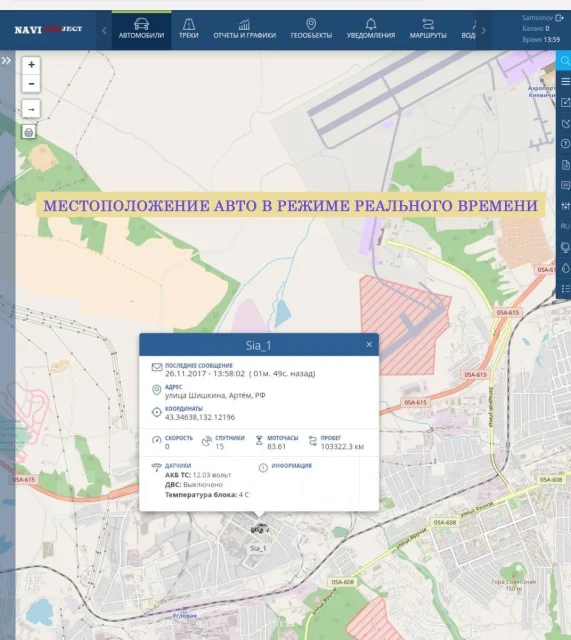
Task: Click ДВС: Выключено status line
Action: pos(194,484)
